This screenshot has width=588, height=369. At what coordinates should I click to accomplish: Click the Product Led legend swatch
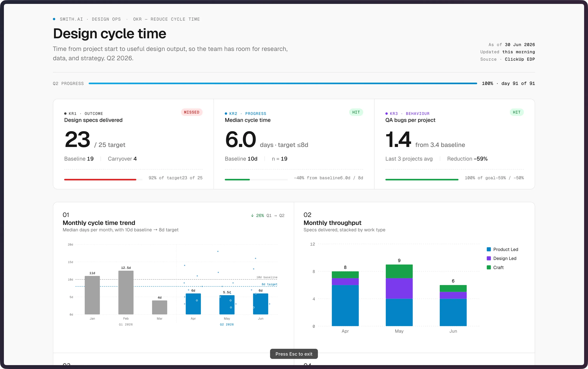pos(489,249)
